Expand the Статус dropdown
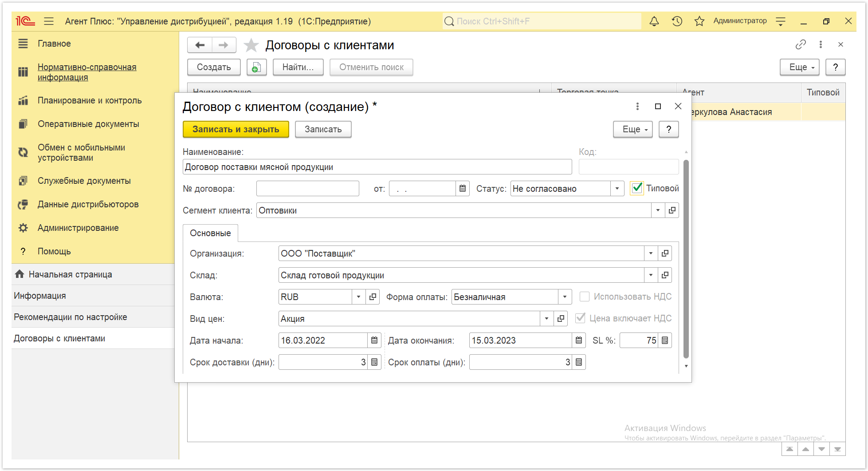The width and height of the screenshot is (868, 471). coord(617,188)
